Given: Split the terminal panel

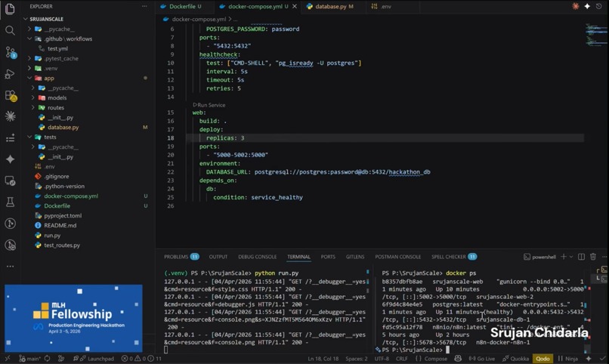Looking at the screenshot, I should pos(582,257).
